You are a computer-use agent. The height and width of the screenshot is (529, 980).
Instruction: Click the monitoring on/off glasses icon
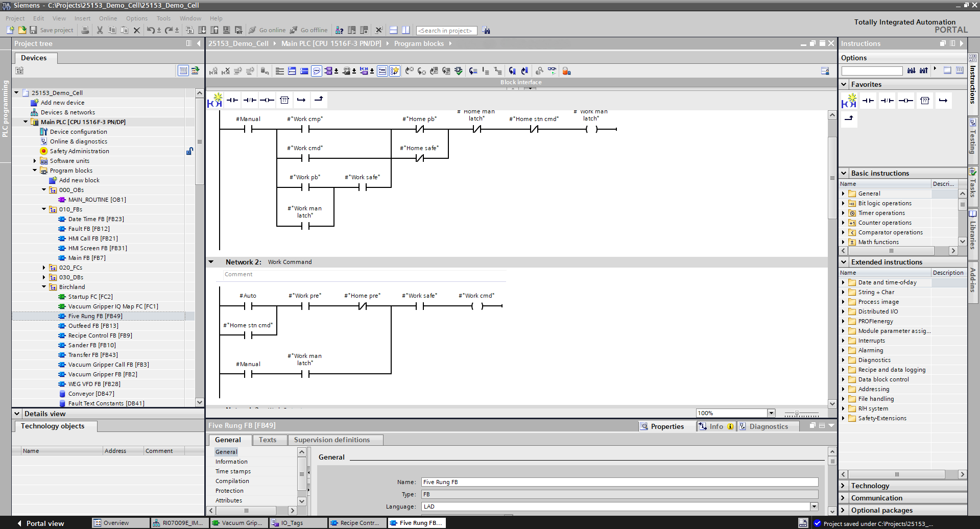tap(552, 71)
